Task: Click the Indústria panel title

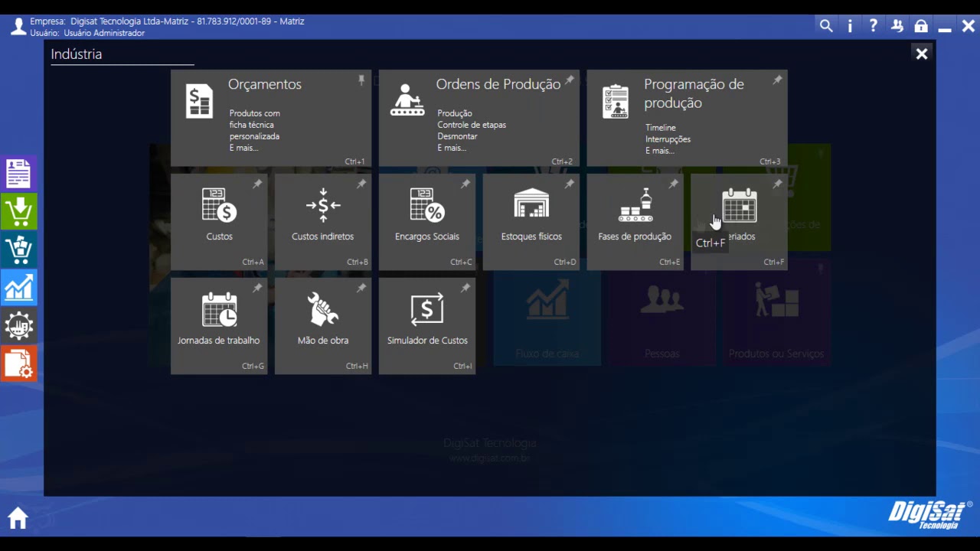Action: point(77,54)
